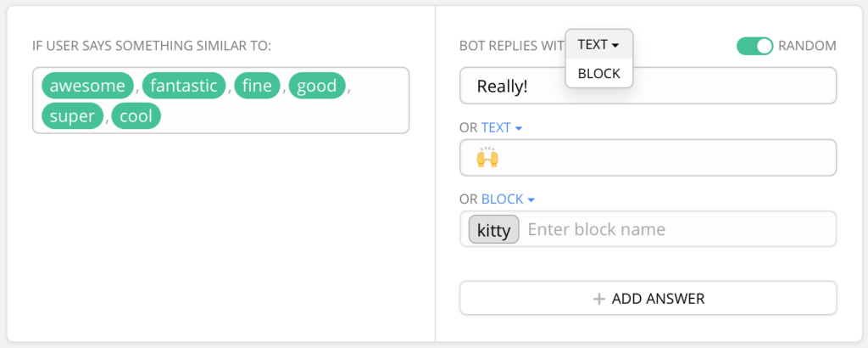Click the caret arrow next to blue BLOCK label

pyautogui.click(x=531, y=200)
